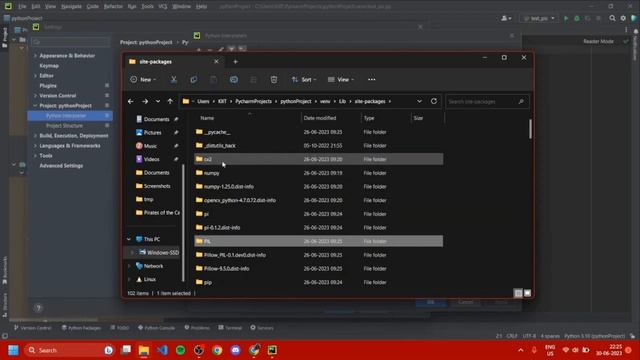
Task: Open PyCharm Search Everywhere magnifier
Action: 612,18
